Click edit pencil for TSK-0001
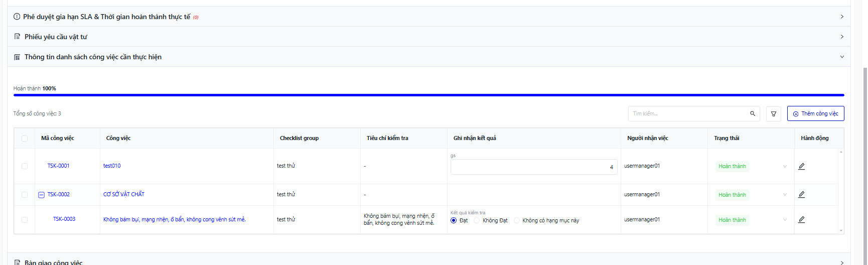 pos(801,167)
